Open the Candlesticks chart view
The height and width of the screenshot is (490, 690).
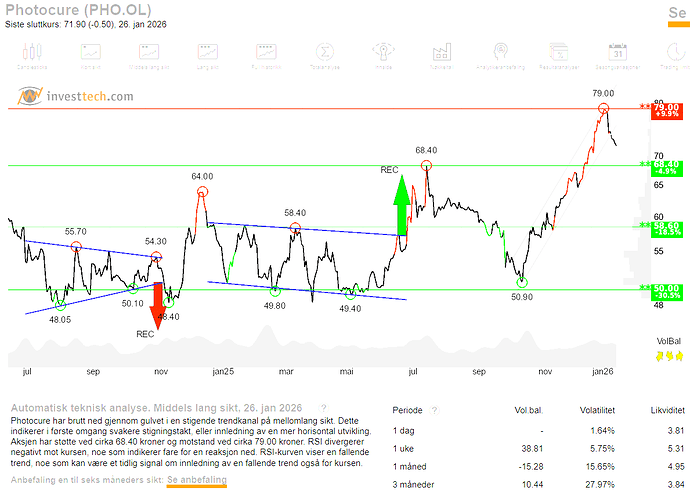click(x=36, y=53)
